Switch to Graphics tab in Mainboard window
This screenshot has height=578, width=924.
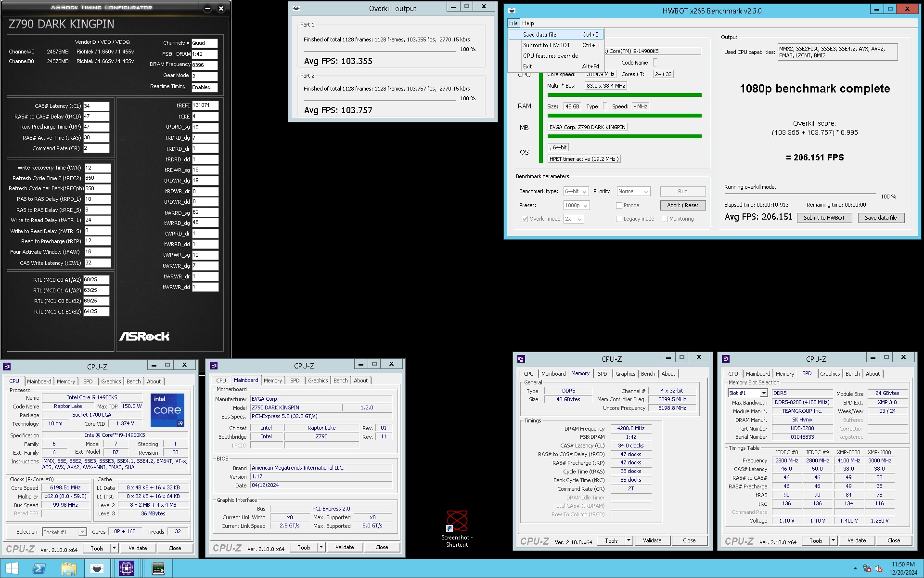point(318,381)
